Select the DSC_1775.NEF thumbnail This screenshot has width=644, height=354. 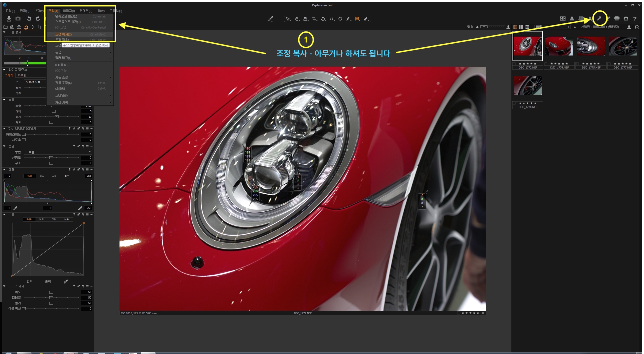(x=591, y=46)
